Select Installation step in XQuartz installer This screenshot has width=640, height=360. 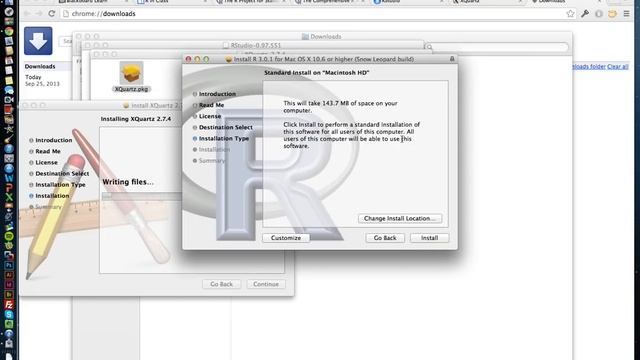(x=52, y=196)
